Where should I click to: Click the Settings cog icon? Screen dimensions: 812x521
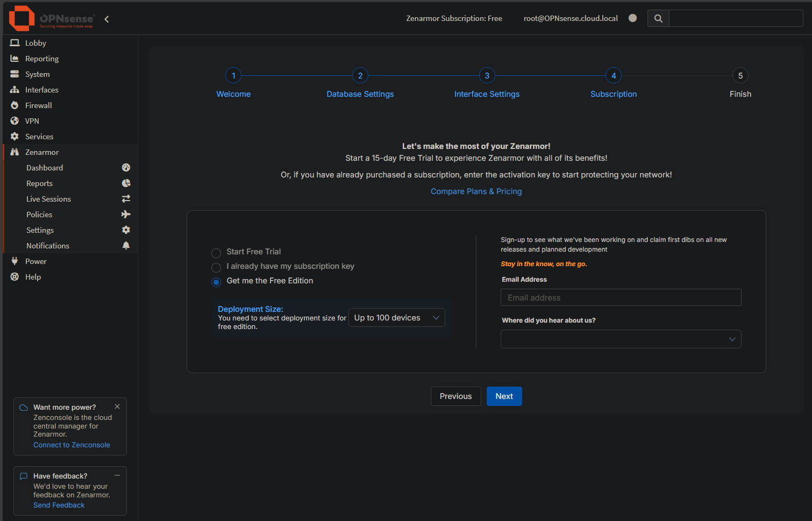[126, 230]
